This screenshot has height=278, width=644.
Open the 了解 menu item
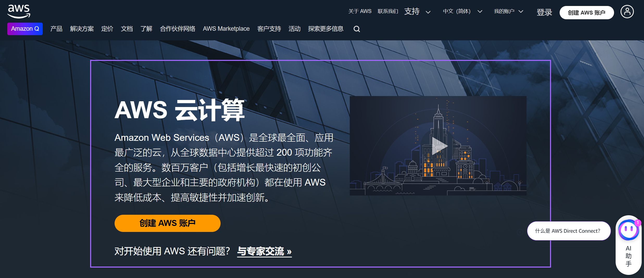[146, 29]
